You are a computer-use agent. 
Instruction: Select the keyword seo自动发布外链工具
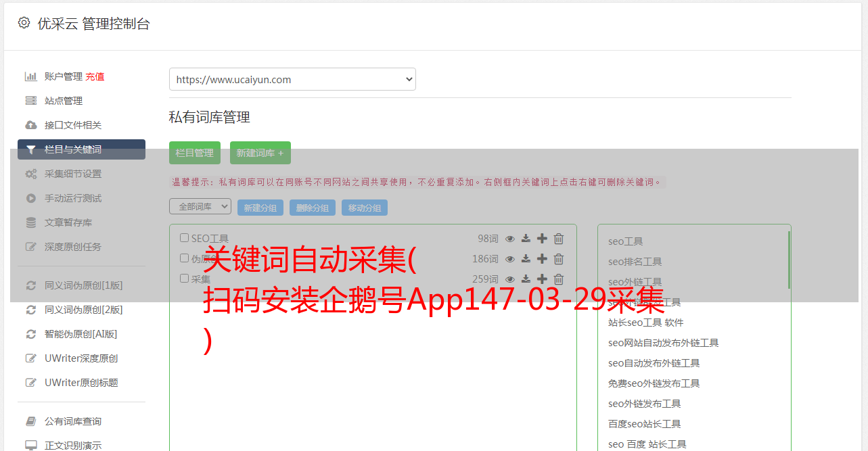[x=654, y=363]
